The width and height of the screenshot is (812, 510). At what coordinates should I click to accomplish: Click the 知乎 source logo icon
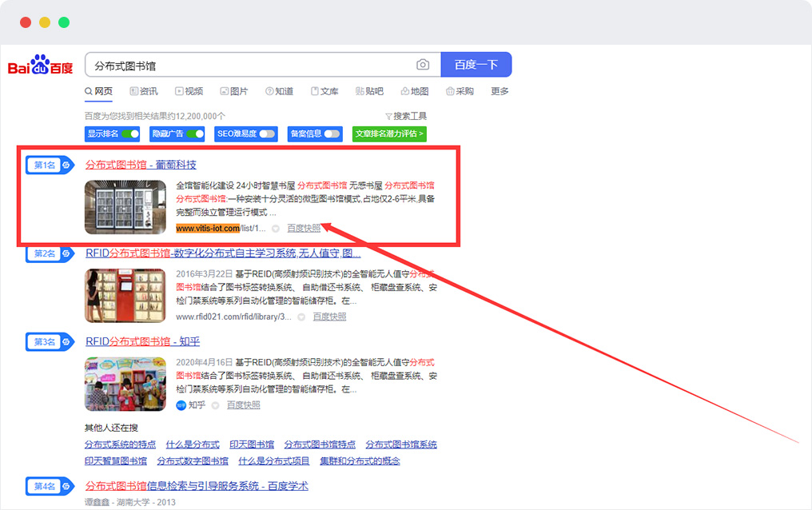[x=181, y=405]
